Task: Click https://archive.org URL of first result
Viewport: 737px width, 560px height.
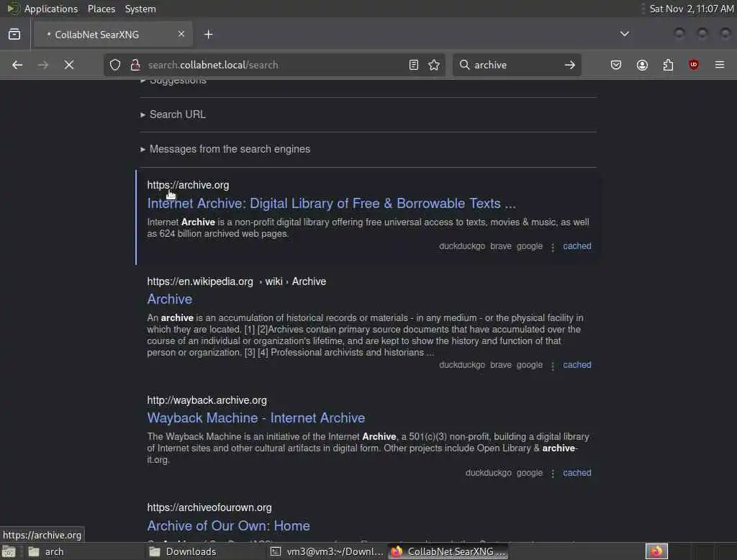Action: point(188,185)
